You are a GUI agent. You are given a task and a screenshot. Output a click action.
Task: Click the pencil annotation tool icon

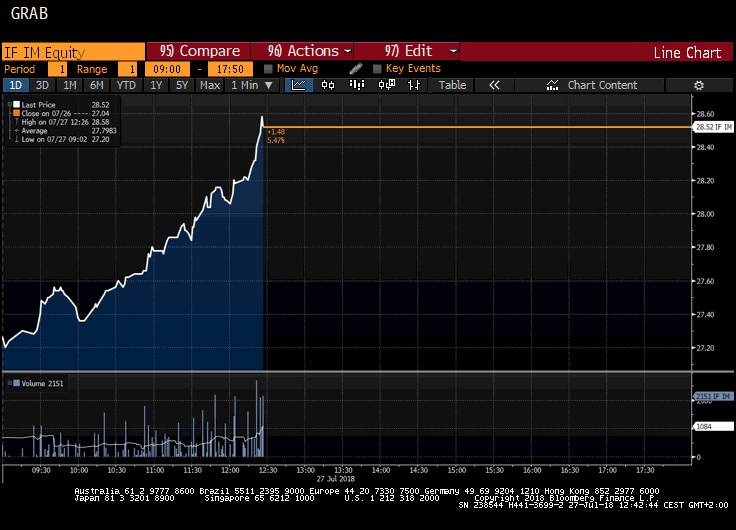(x=356, y=69)
